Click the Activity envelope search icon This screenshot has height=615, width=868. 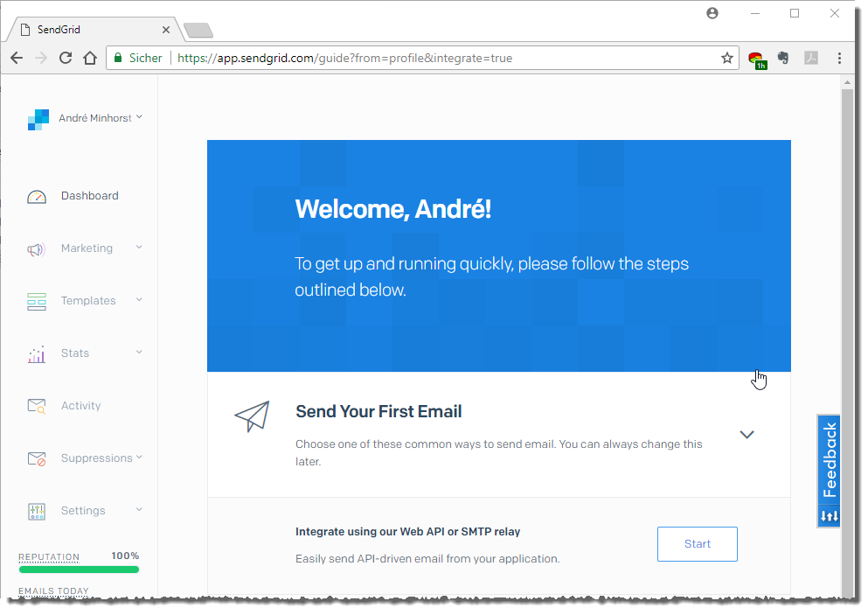pos(36,406)
